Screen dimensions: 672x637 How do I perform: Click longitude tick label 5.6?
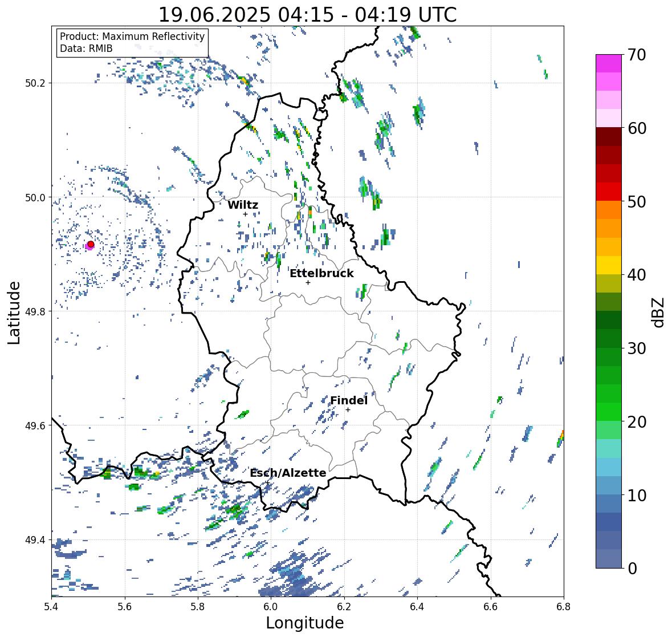124,606
